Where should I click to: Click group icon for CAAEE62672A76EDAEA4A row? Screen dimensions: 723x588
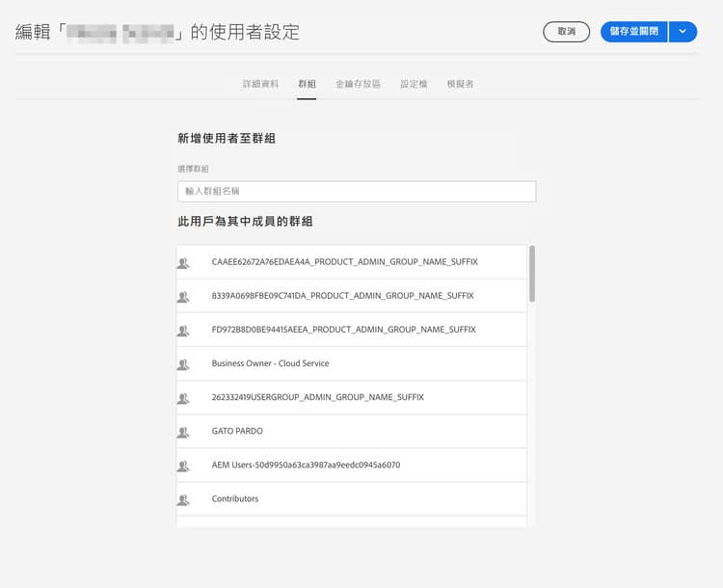[x=183, y=263]
